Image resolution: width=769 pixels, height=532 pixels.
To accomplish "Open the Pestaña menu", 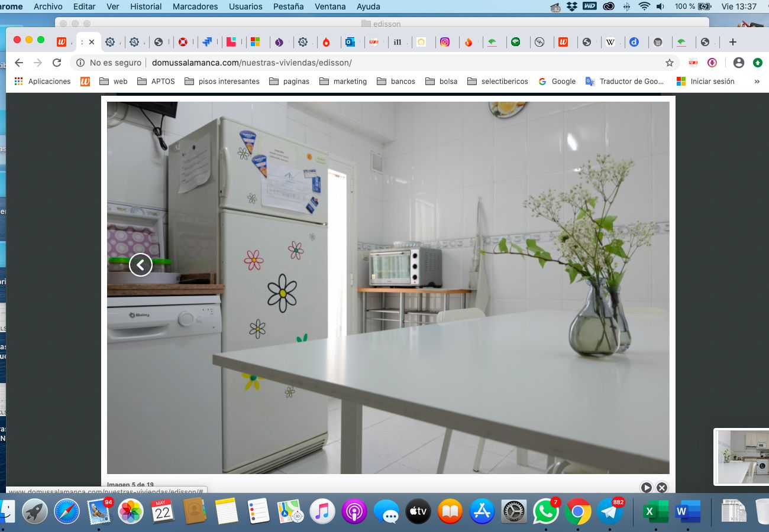I will pyautogui.click(x=289, y=7).
